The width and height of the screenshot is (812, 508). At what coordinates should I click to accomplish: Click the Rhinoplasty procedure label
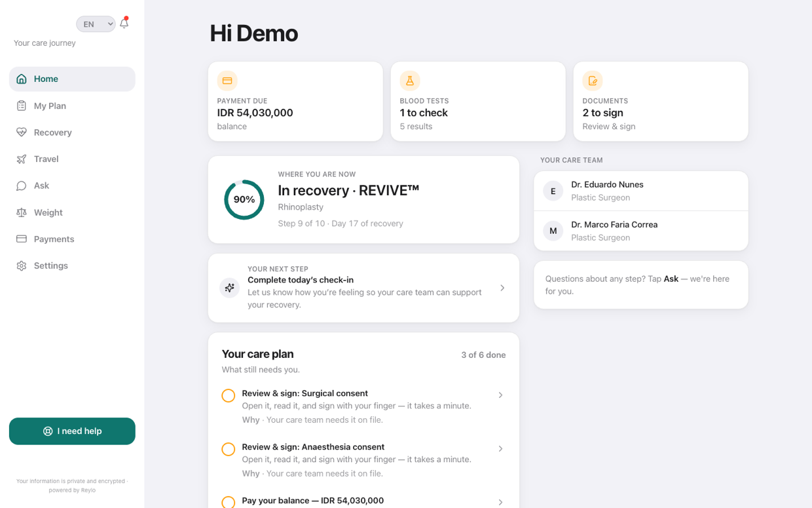301,207
